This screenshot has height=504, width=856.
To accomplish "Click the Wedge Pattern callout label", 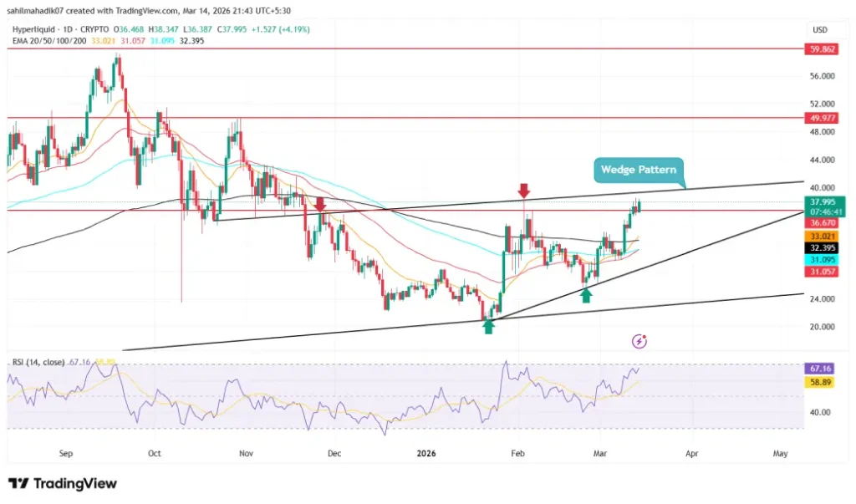I will [639, 170].
